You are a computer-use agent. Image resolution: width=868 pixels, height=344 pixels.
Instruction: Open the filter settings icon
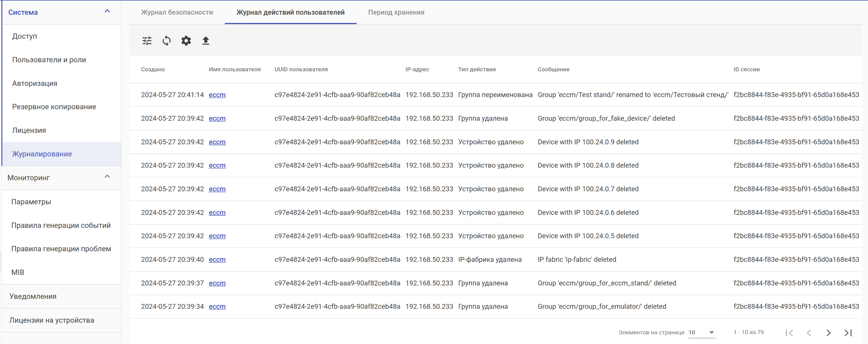coord(147,41)
